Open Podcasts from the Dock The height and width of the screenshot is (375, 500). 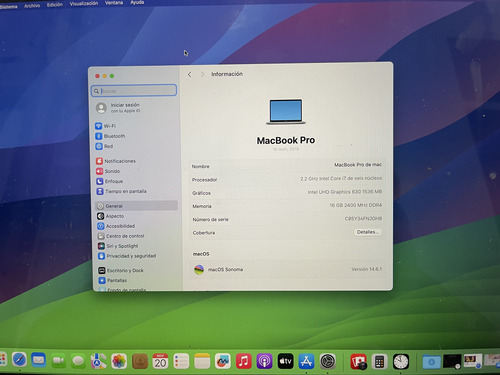pos(265,361)
